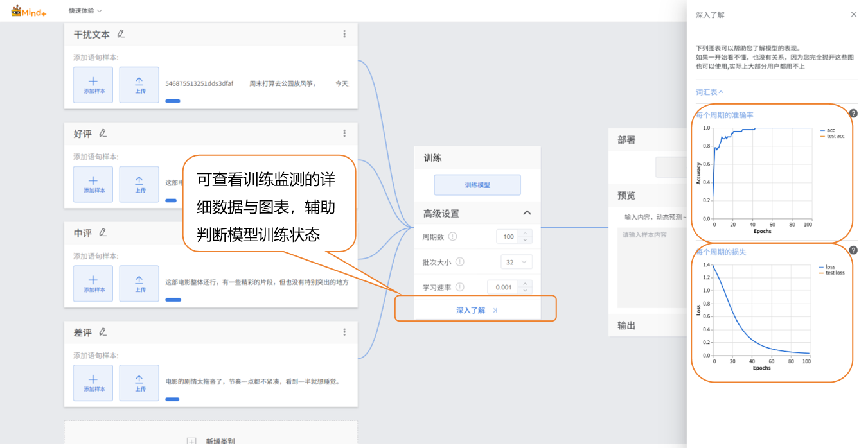The image size is (868, 448).
Task: Collapse the 高级设置 section
Action: click(527, 213)
